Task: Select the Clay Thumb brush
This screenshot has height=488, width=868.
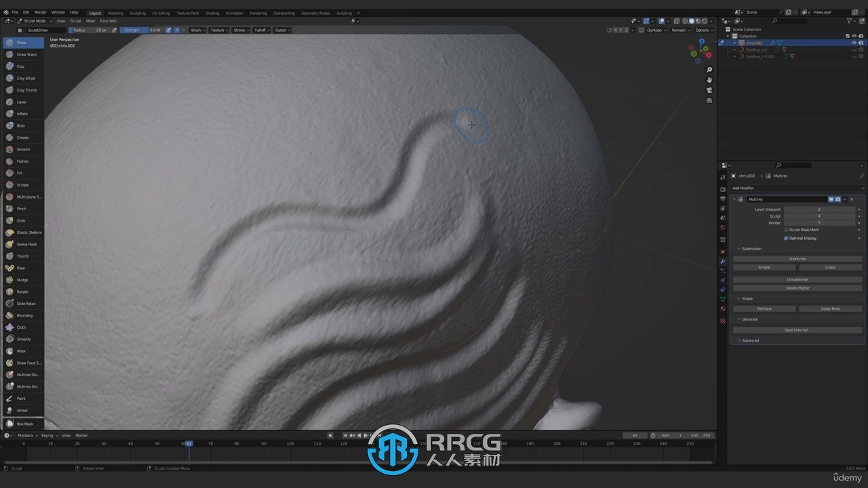Action: 24,90
